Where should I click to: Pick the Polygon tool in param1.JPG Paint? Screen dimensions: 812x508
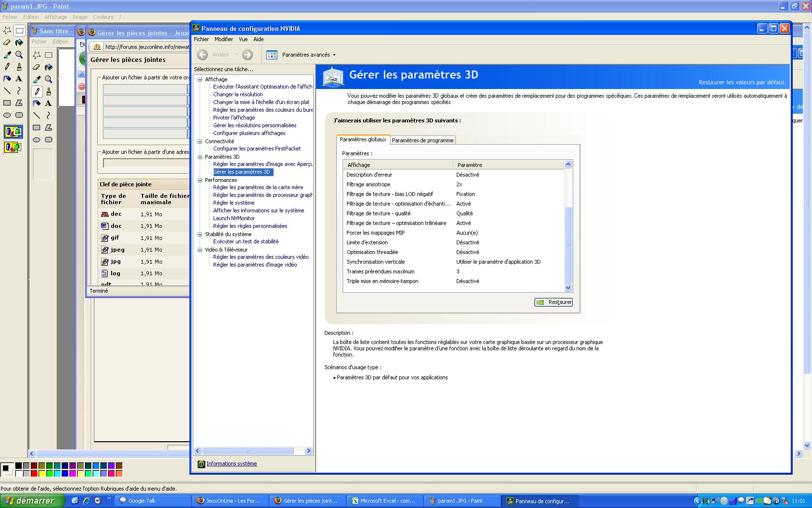click(x=19, y=103)
